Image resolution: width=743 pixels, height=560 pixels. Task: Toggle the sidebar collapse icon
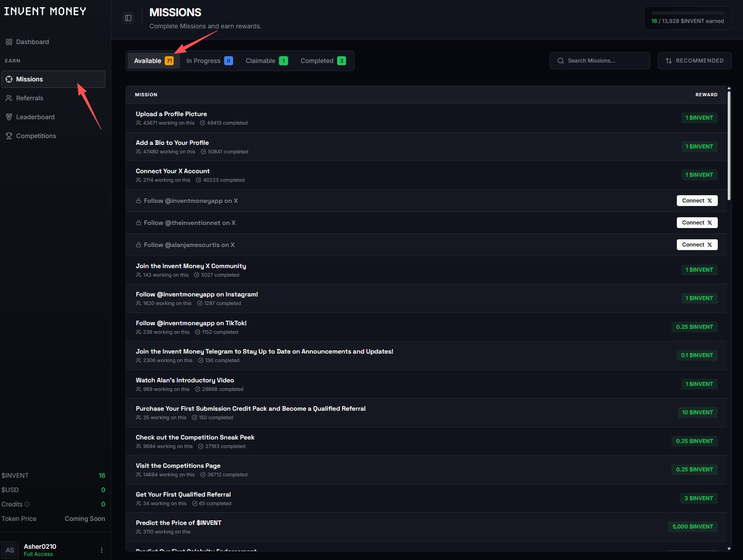[x=128, y=18]
